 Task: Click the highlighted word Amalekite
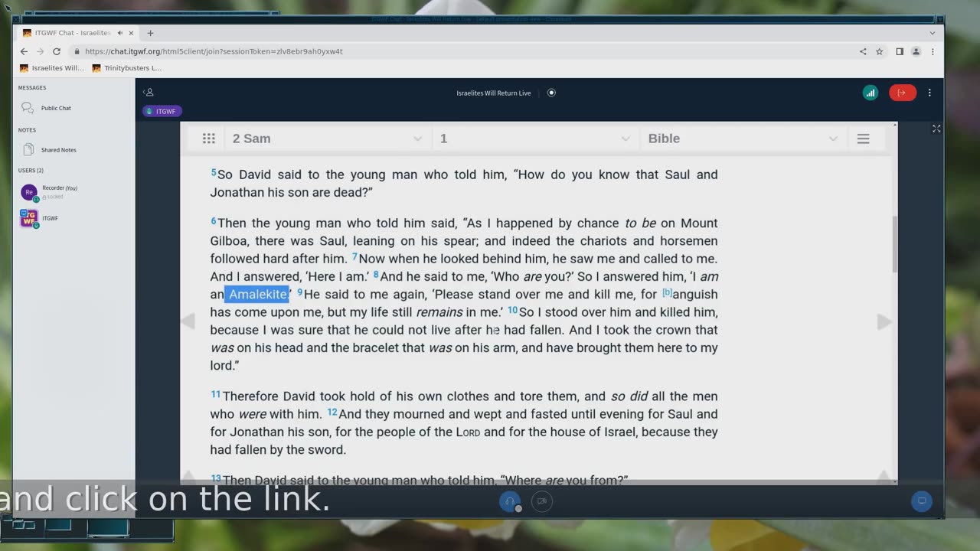258,294
